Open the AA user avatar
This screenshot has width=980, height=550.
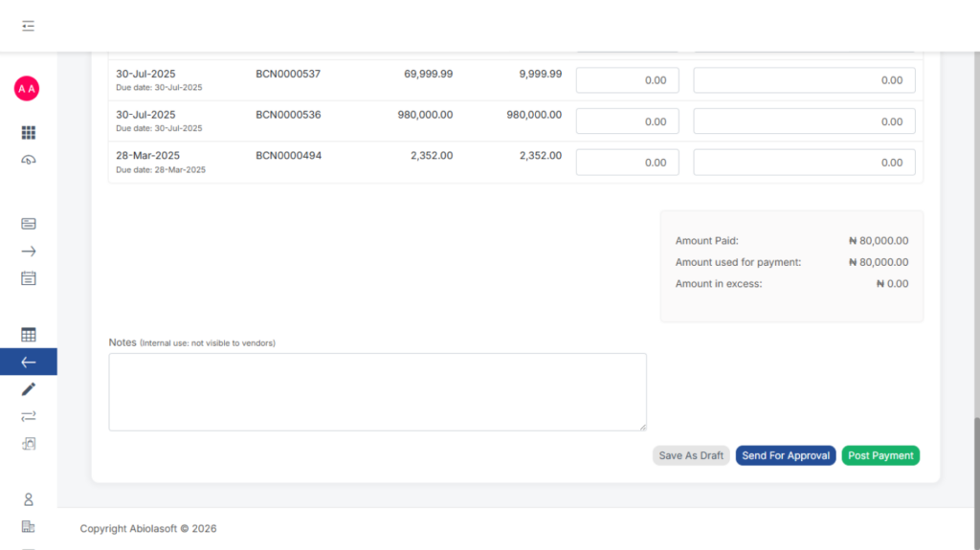[27, 88]
